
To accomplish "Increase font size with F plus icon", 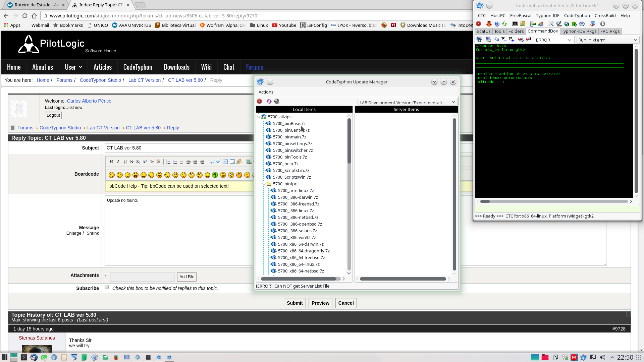I will (x=512, y=40).
